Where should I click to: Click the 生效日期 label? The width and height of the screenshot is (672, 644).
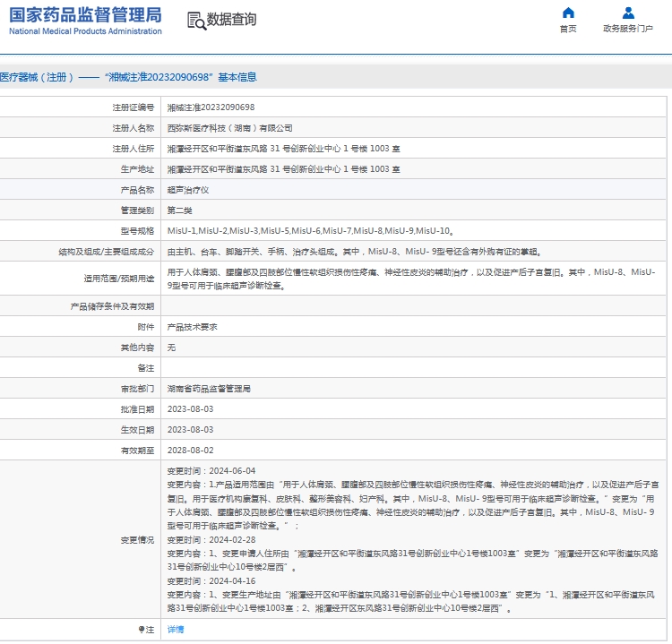pyautogui.click(x=137, y=430)
